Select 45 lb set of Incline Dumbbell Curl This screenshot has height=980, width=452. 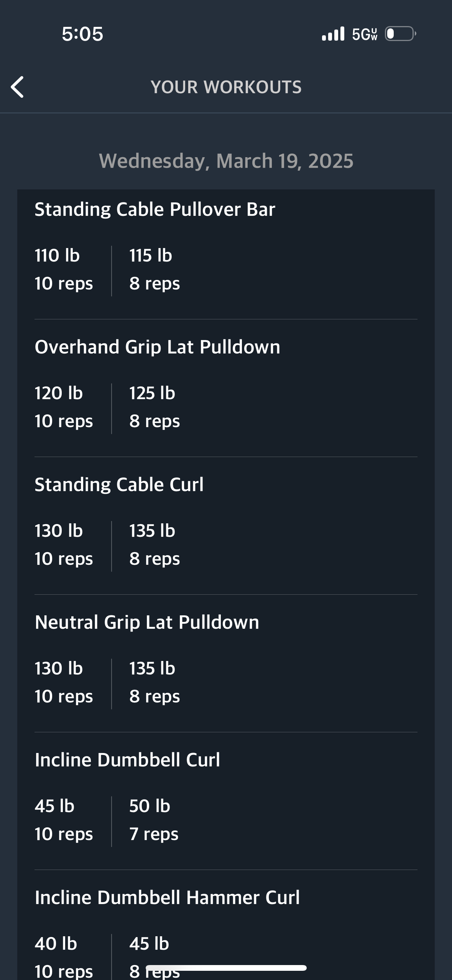coord(64,820)
